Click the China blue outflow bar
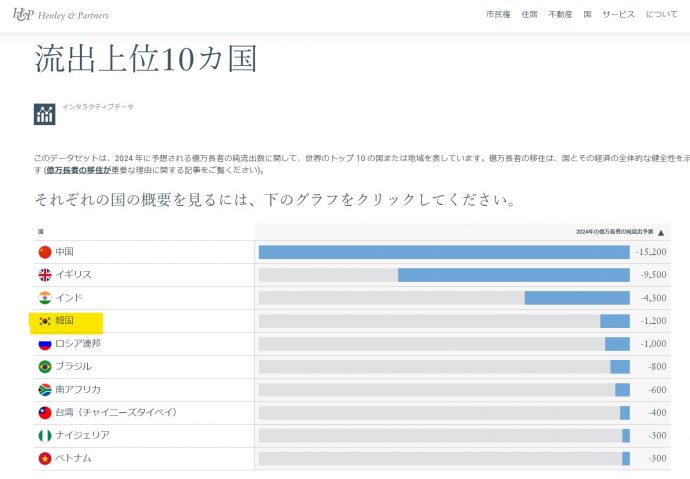The image size is (690, 479). (444, 252)
